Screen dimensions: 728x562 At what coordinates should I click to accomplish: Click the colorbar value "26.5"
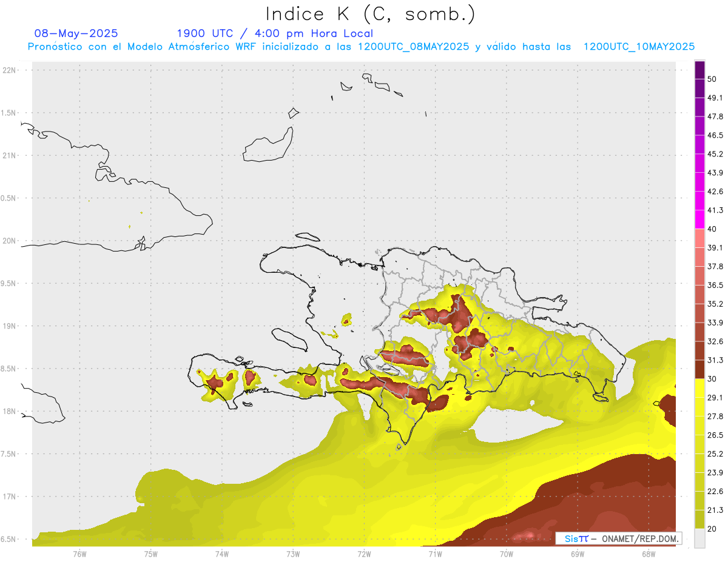click(x=715, y=436)
